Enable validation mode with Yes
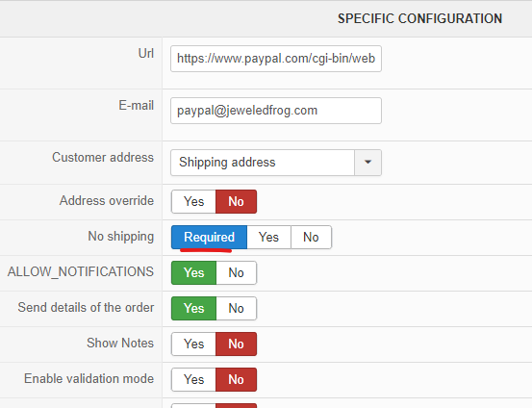This screenshot has height=408, width=532. tap(193, 380)
